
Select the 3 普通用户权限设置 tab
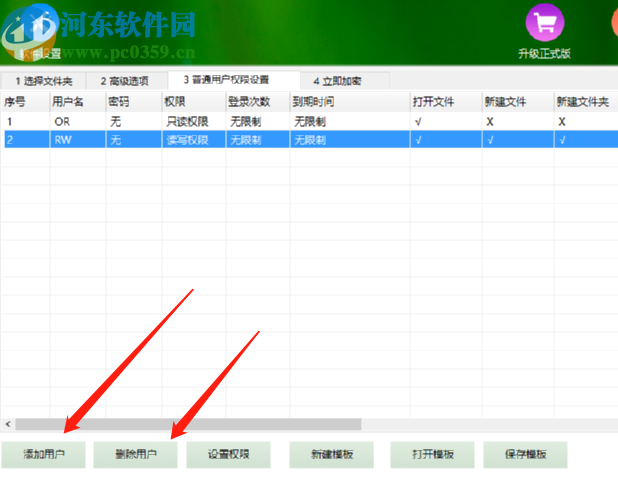point(234,80)
